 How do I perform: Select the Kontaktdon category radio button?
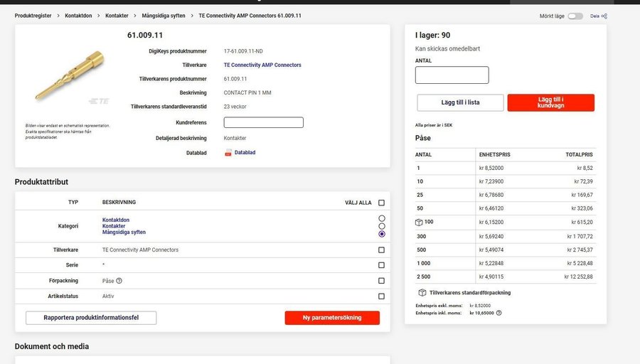(382, 218)
